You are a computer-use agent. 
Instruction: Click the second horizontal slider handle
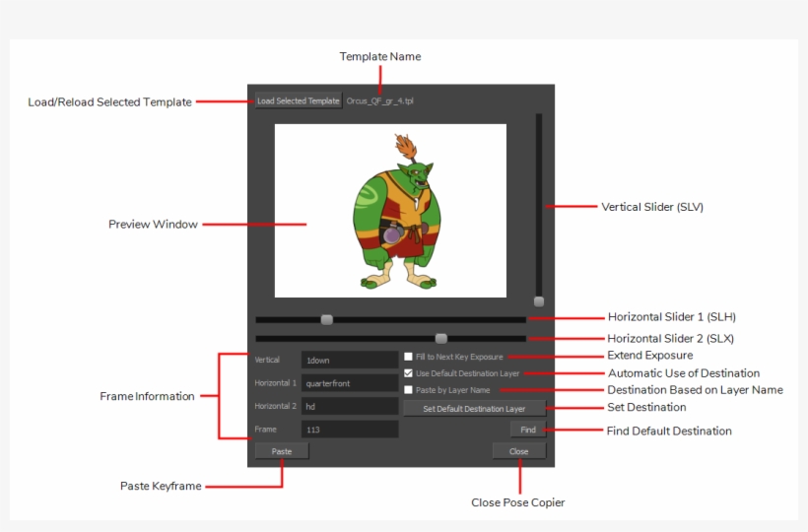(441, 338)
